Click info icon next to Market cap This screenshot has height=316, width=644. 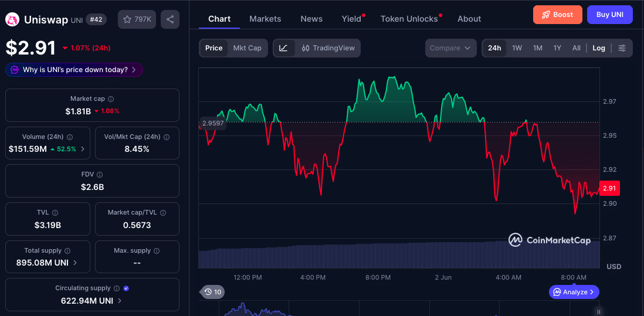pos(111,99)
